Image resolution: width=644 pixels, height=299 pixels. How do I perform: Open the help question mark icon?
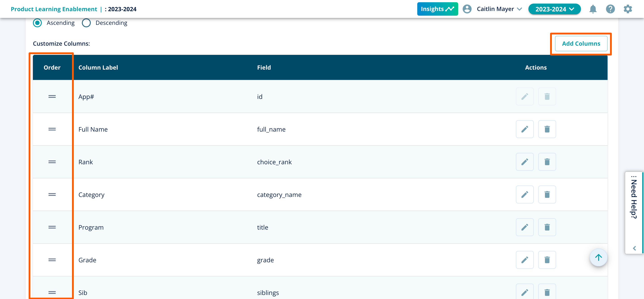click(x=610, y=9)
